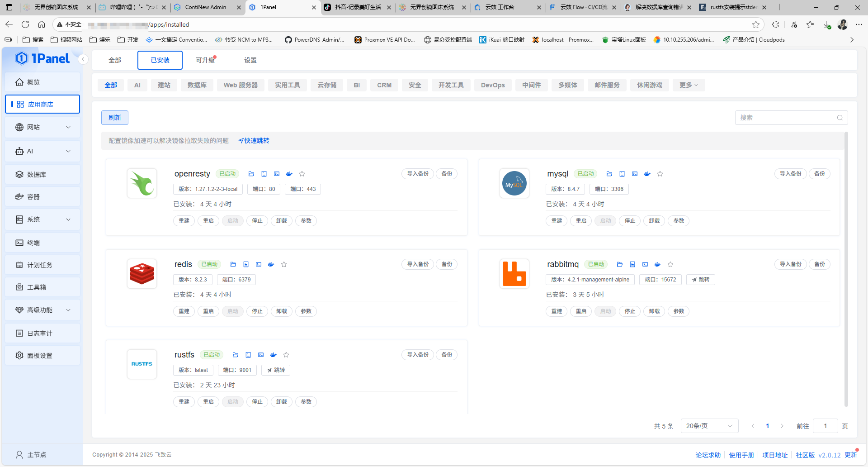This screenshot has width=868, height=467.
Task: Click the 刷新 refresh button
Action: pyautogui.click(x=115, y=118)
